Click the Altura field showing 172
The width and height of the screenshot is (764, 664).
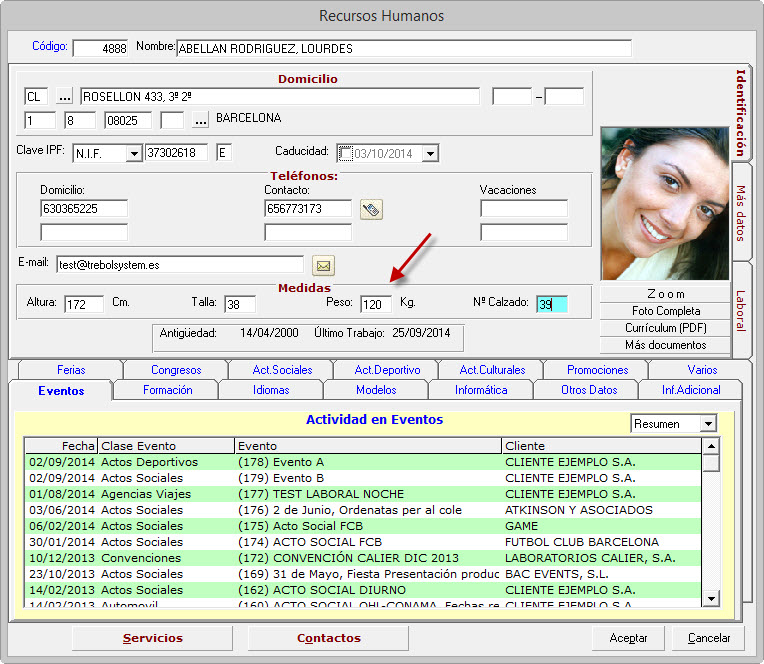pyautogui.click(x=84, y=304)
